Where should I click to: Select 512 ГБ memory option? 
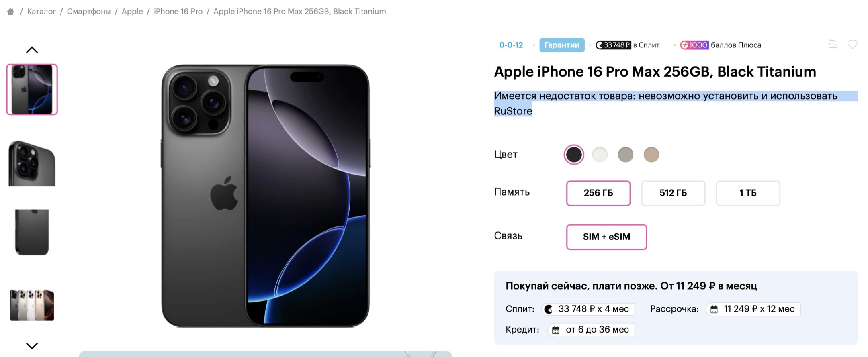[x=673, y=193]
